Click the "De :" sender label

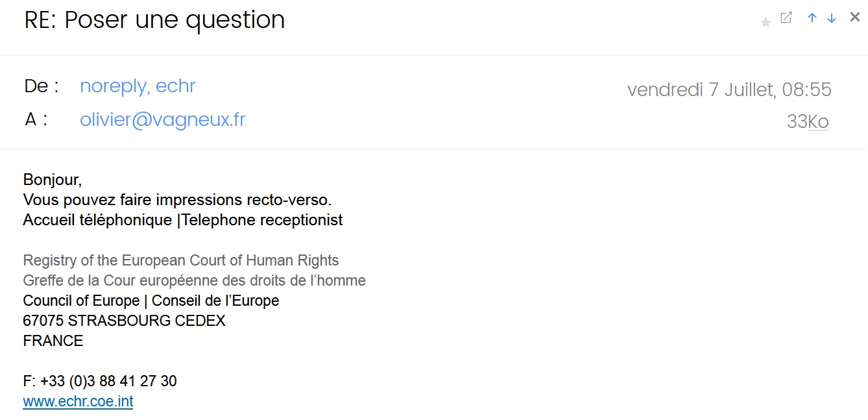click(42, 86)
